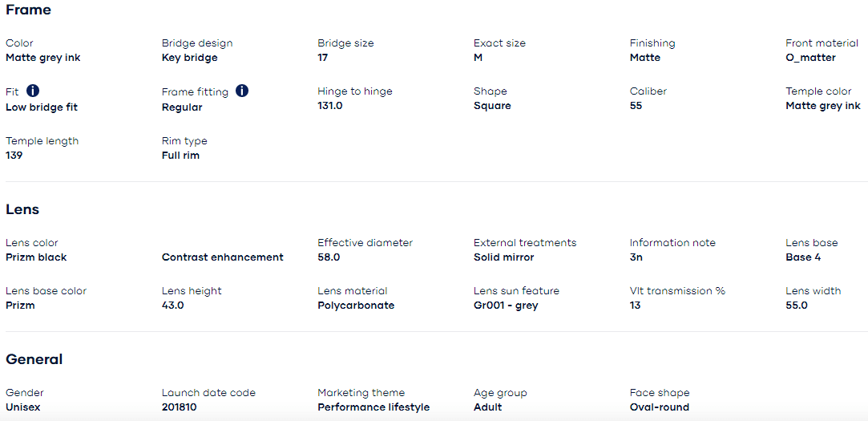
Task: Click the Frame section heading
Action: (x=28, y=10)
